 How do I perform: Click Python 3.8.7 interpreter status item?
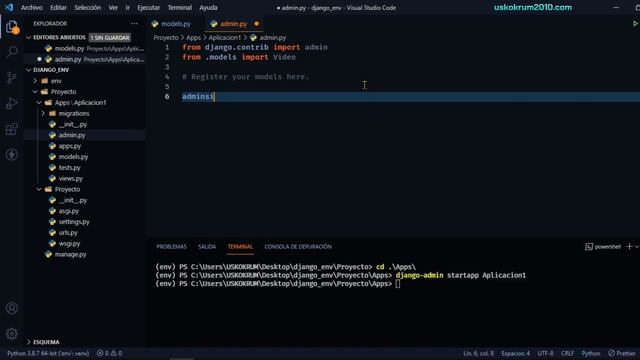[x=48, y=353]
